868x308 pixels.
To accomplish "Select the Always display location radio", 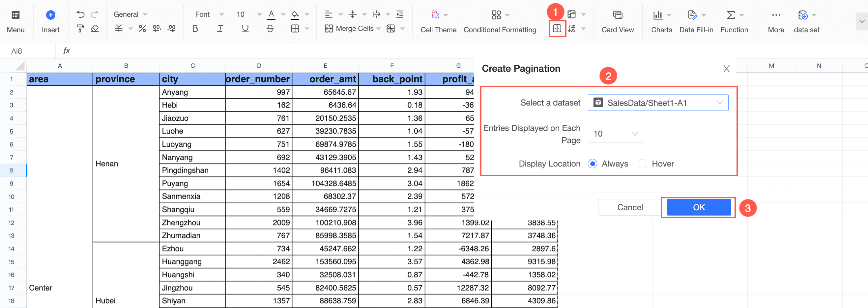I will [x=593, y=164].
